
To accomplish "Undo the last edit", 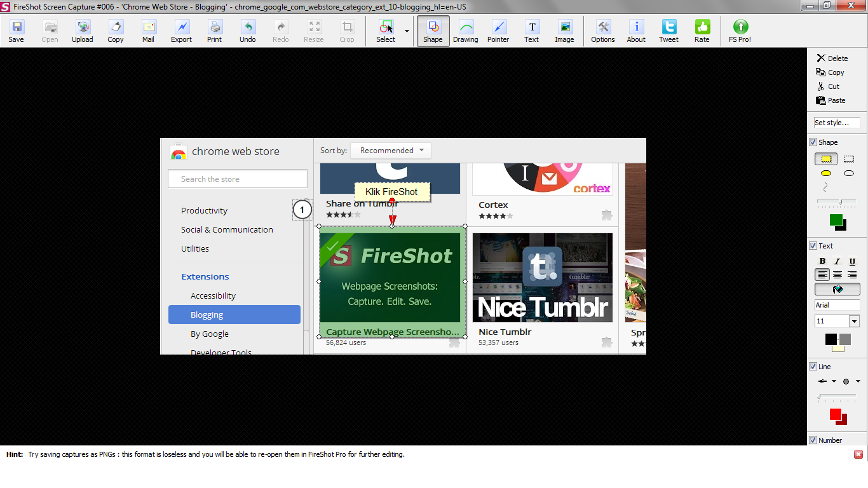I will point(247,30).
